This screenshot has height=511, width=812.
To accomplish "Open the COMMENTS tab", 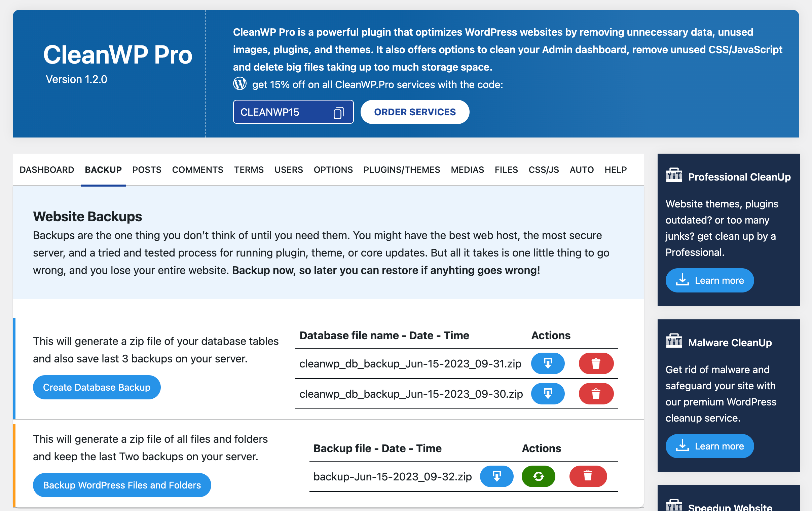I will coord(197,169).
